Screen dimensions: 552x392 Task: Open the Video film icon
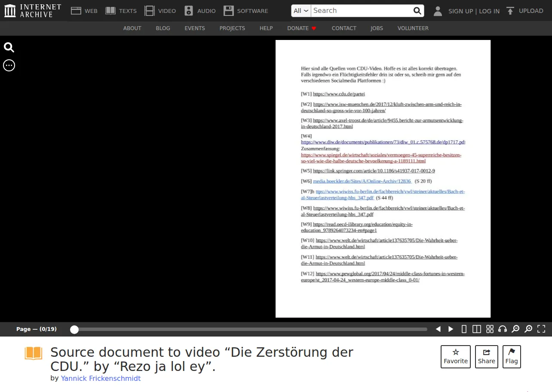tap(149, 11)
